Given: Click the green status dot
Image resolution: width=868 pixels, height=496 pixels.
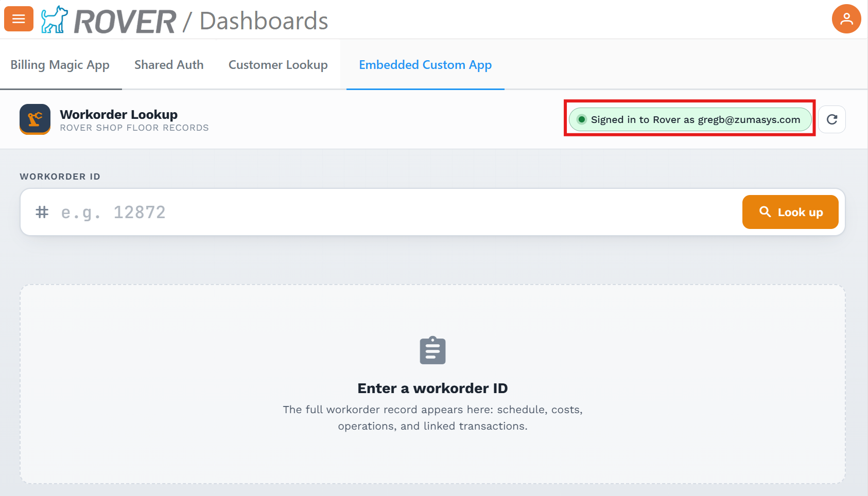Looking at the screenshot, I should [582, 119].
